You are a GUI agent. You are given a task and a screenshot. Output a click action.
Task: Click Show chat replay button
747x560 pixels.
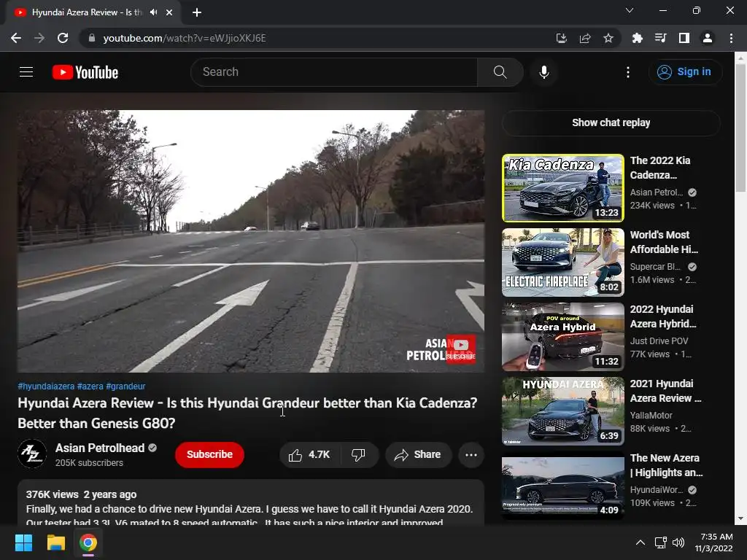click(611, 122)
